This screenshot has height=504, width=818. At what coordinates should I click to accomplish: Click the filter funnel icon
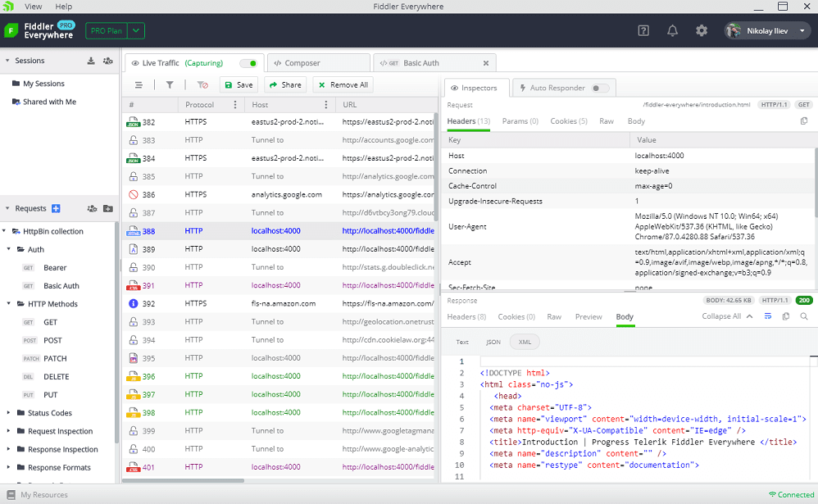pyautogui.click(x=170, y=84)
